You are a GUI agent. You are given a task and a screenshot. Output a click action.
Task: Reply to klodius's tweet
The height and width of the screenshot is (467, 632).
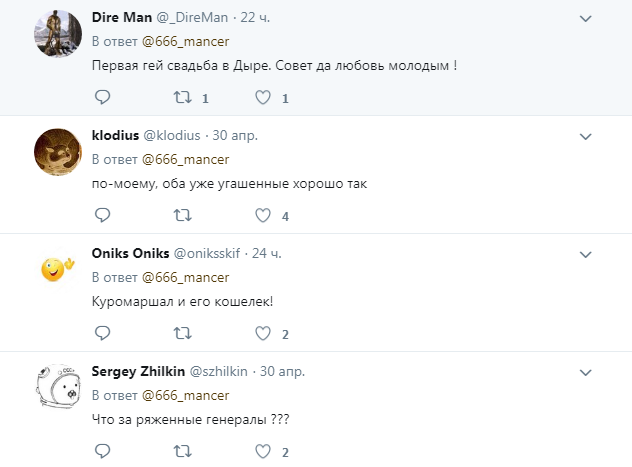point(101,215)
